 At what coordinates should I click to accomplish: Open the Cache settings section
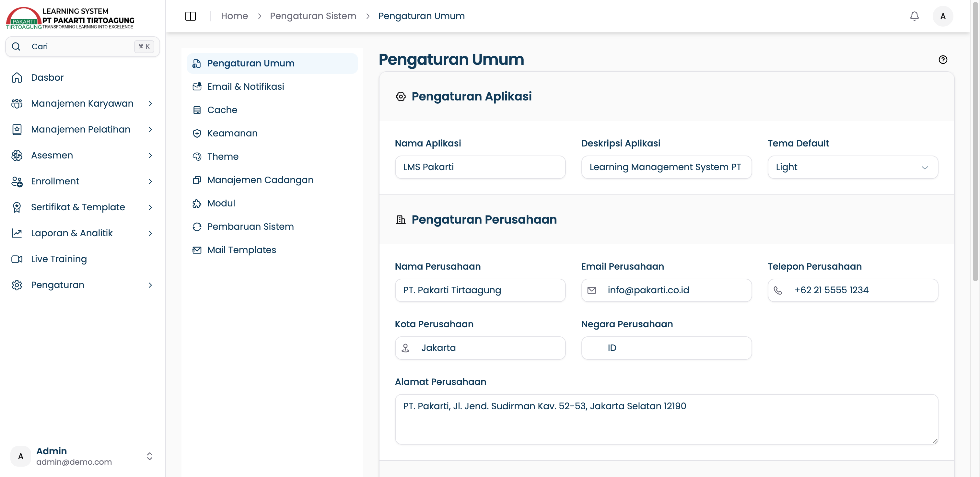(272, 110)
